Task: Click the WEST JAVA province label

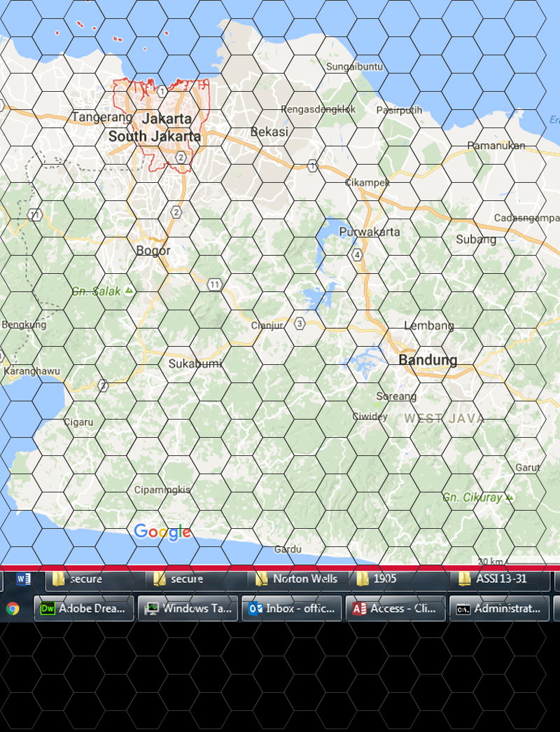Action: tap(444, 418)
